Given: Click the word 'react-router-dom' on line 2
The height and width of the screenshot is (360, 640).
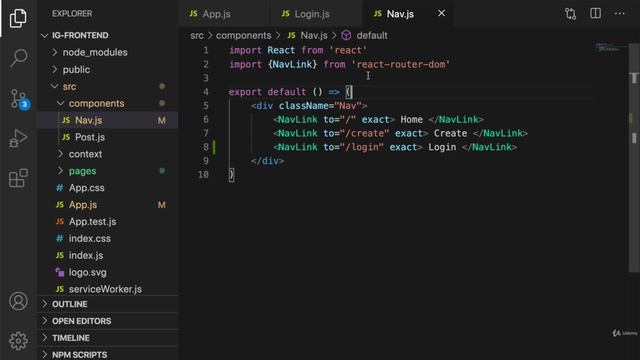Looking at the screenshot, I should tap(400, 64).
